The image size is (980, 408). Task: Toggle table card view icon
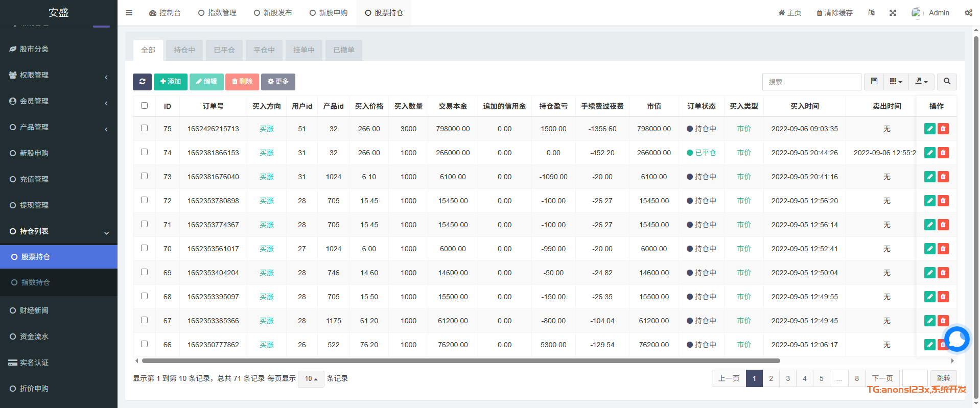[x=874, y=82]
